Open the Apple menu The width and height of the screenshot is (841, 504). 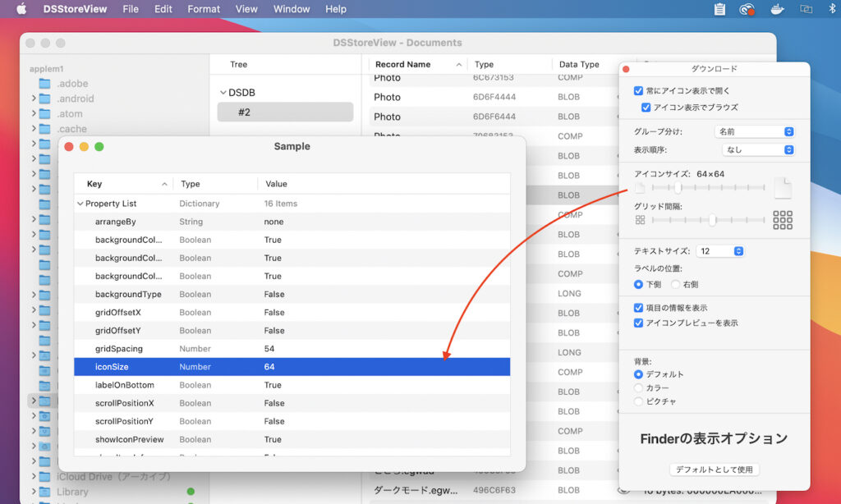21,9
